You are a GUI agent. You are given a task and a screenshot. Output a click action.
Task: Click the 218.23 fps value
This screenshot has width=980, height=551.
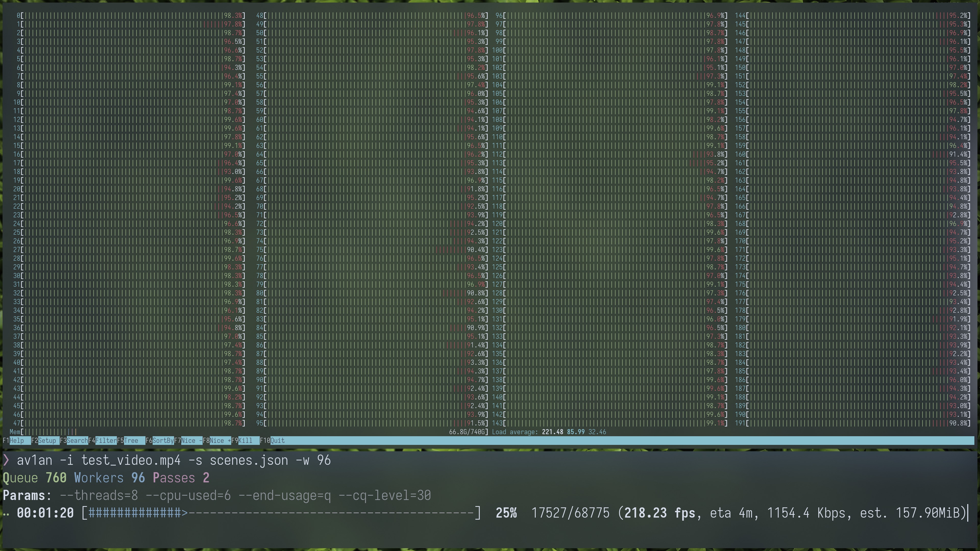(x=660, y=513)
